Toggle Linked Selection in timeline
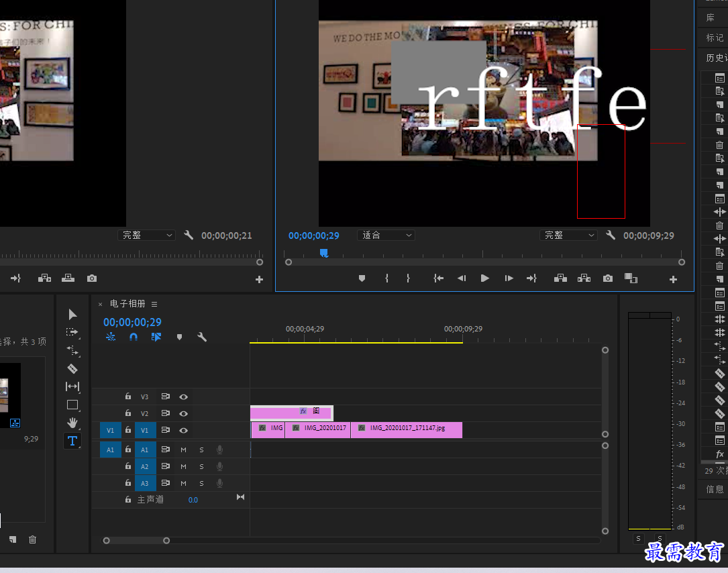728x573 pixels. coord(156,337)
